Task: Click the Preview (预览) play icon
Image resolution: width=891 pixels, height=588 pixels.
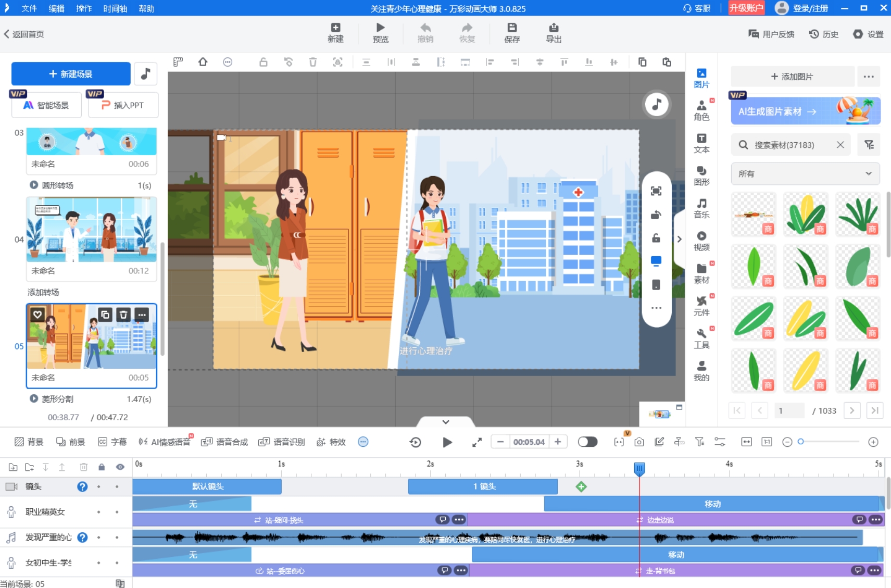Action: point(380,28)
